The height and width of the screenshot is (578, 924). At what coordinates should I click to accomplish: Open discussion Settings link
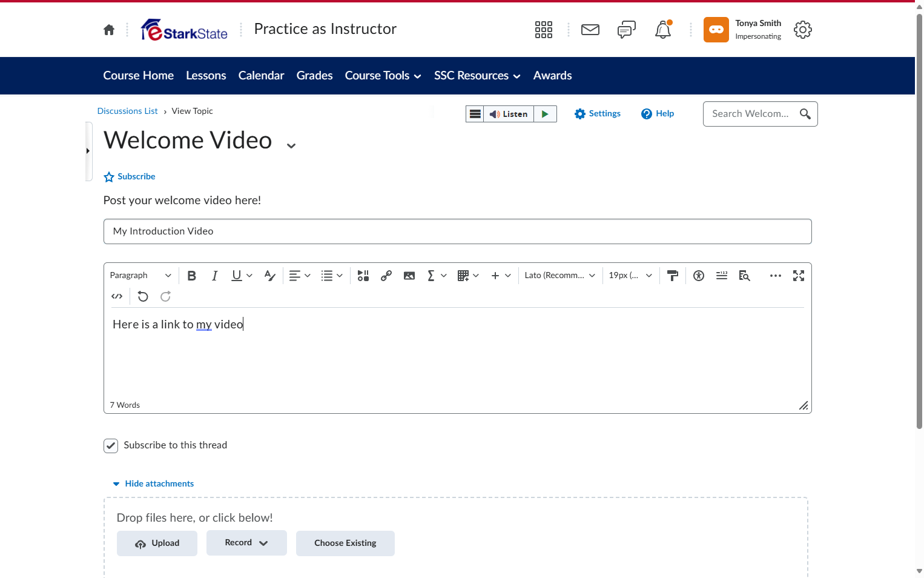pyautogui.click(x=598, y=114)
